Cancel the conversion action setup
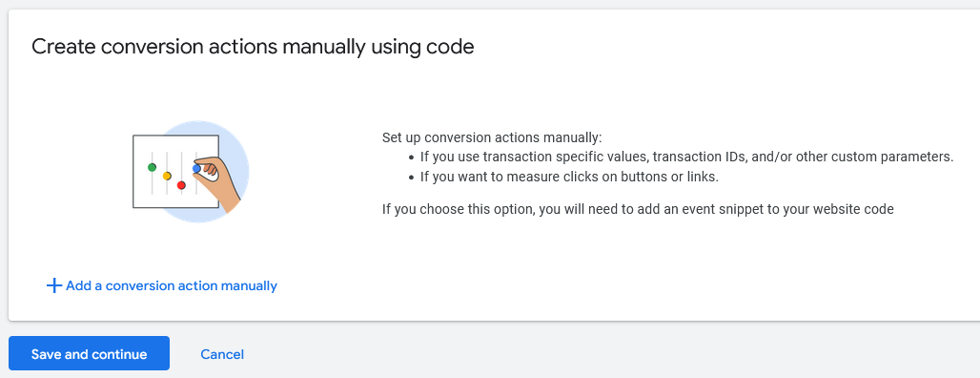Screen dimensions: 980x378 222,354
